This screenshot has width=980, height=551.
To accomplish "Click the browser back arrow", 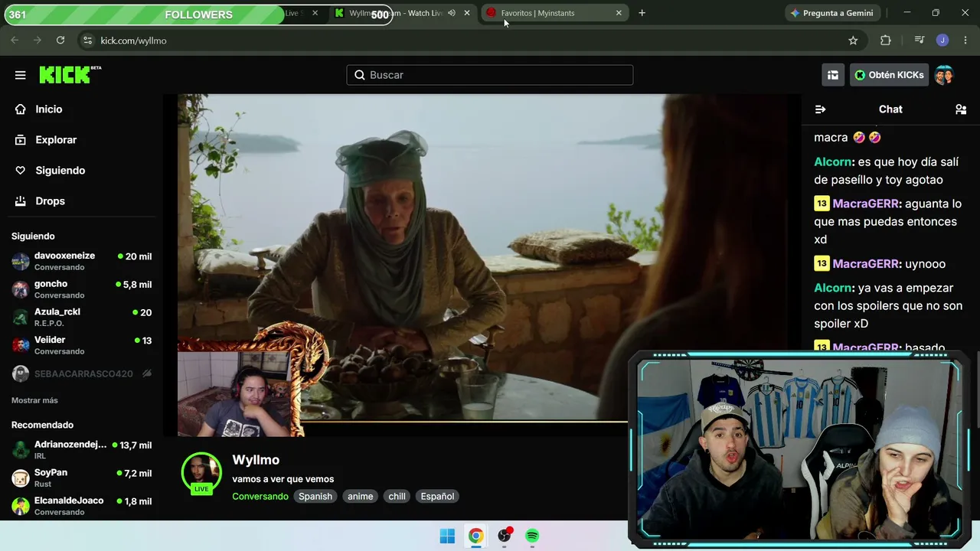I will 15,41.
